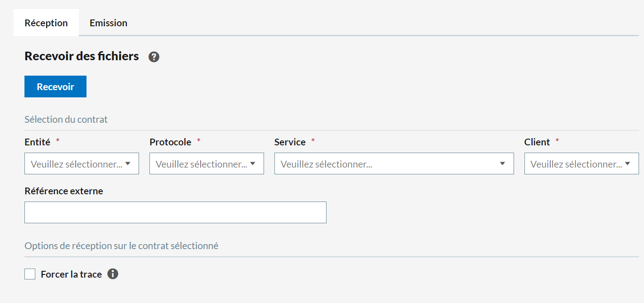Switch to the Emission tab
The width and height of the screenshot is (644, 303).
(108, 23)
